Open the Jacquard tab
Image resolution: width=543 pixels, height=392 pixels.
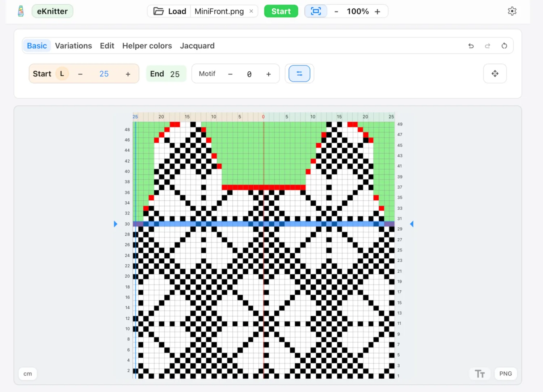click(197, 46)
